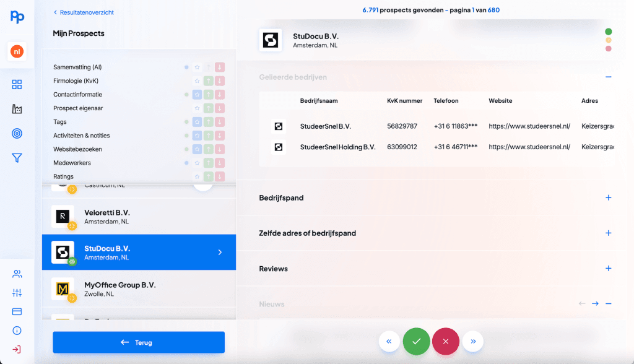634x364 pixels.
Task: Click the credit card billing icon
Action: coord(17,311)
